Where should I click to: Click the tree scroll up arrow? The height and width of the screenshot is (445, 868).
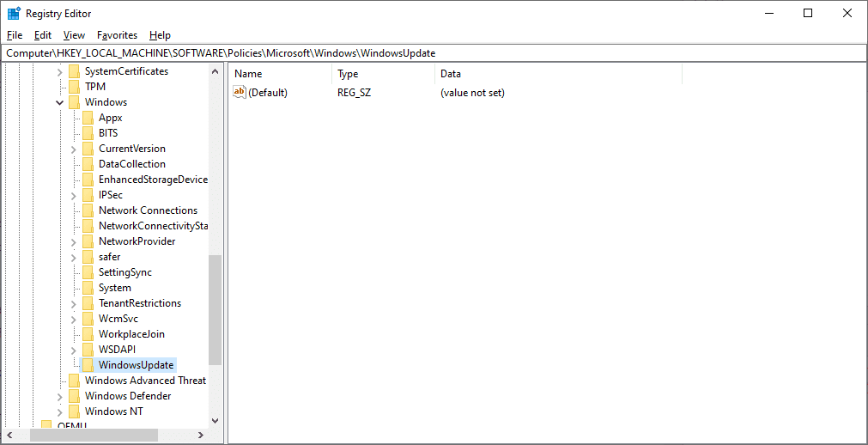(215, 71)
